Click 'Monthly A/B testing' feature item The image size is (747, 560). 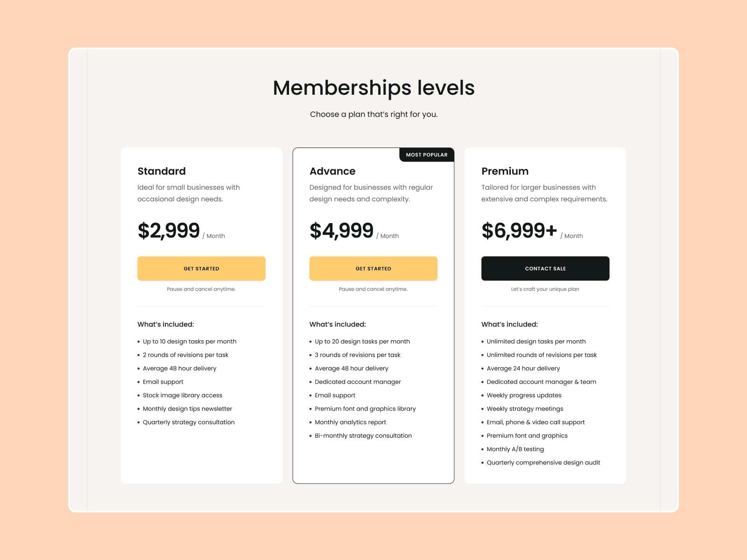[515, 449]
